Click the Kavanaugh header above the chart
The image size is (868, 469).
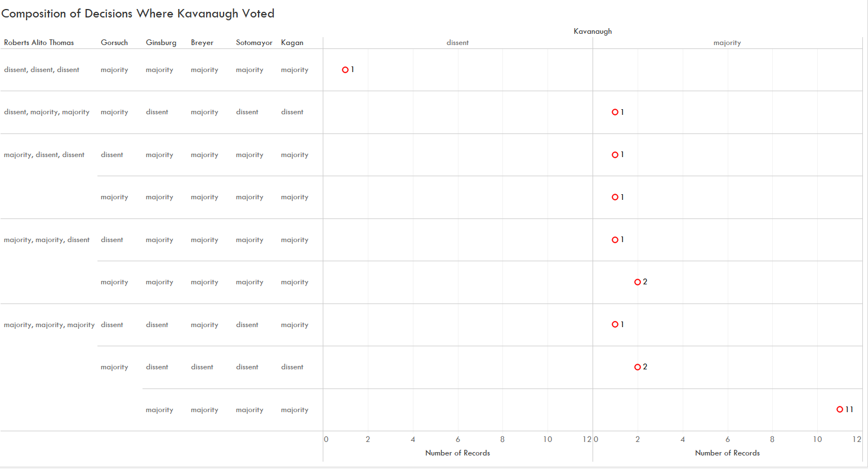593,32
